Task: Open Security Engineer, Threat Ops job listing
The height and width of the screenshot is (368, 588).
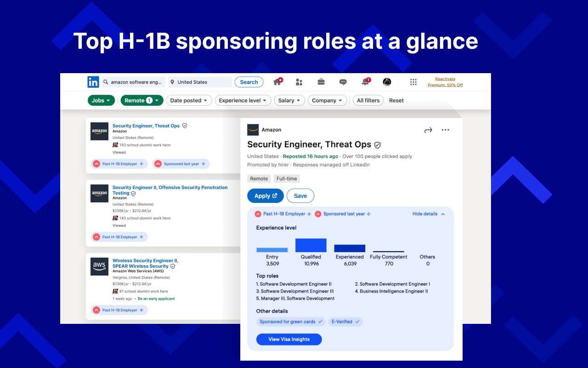Action: 146,126
